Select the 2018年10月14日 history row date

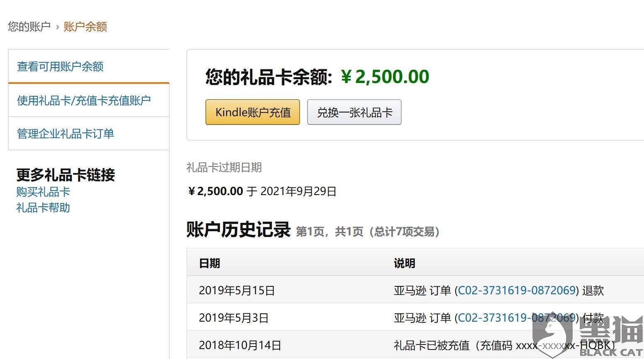click(240, 345)
